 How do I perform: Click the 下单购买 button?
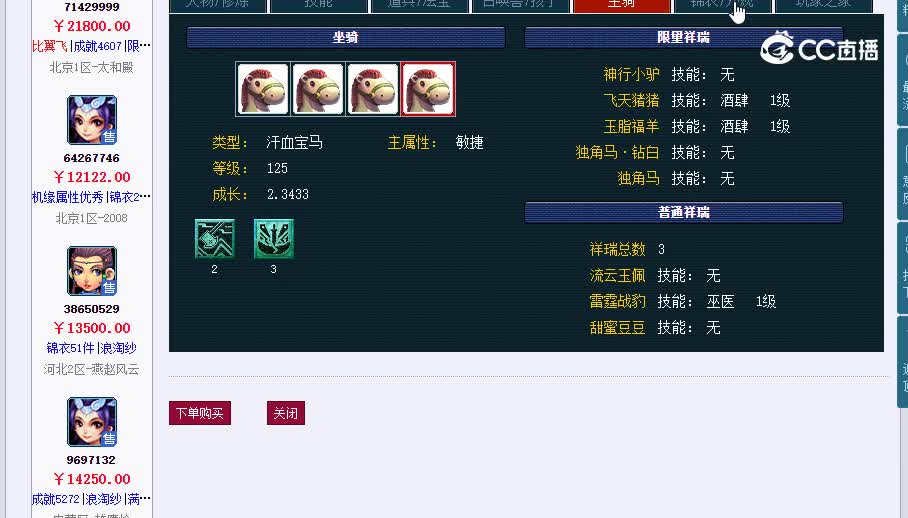click(x=200, y=413)
